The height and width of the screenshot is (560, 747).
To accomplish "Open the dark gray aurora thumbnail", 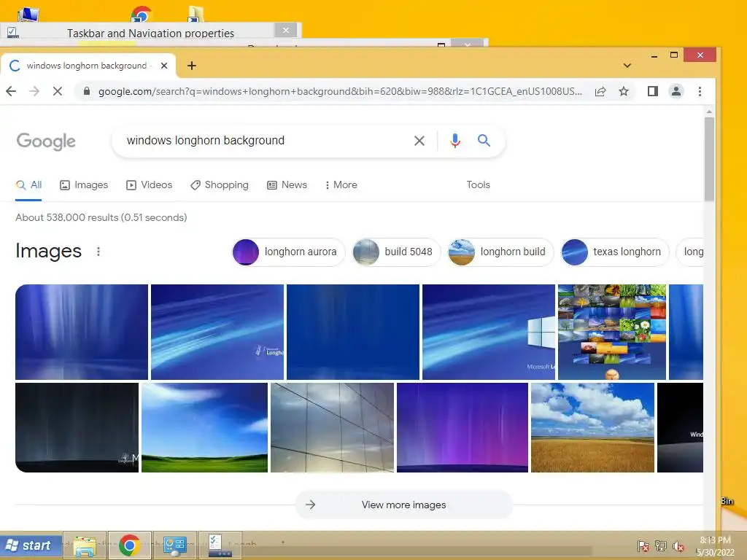I will [77, 427].
